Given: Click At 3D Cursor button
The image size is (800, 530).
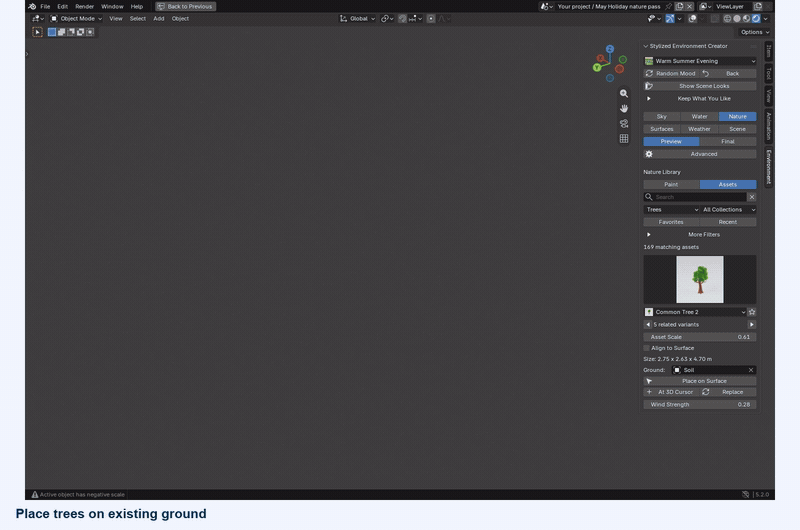Looking at the screenshot, I should (x=671, y=392).
